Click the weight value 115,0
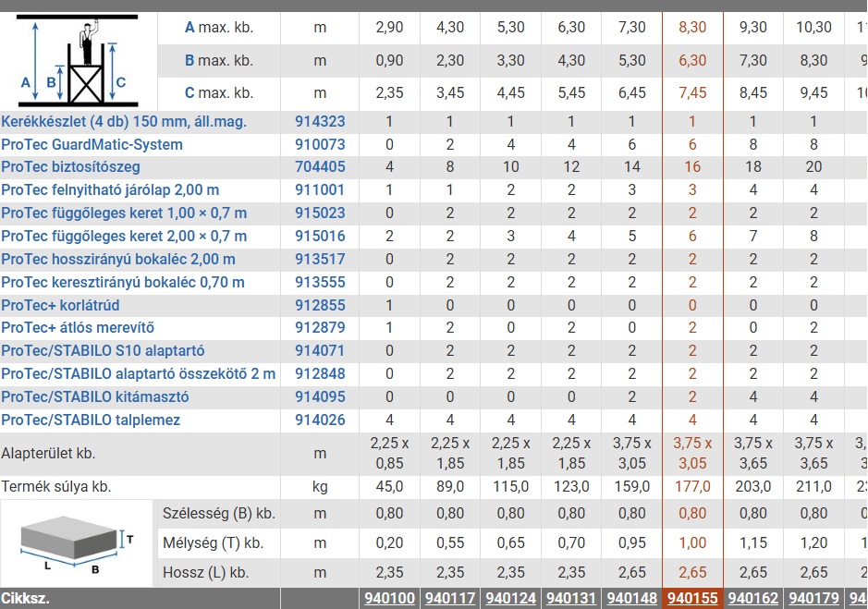The image size is (868, 609). click(511, 487)
